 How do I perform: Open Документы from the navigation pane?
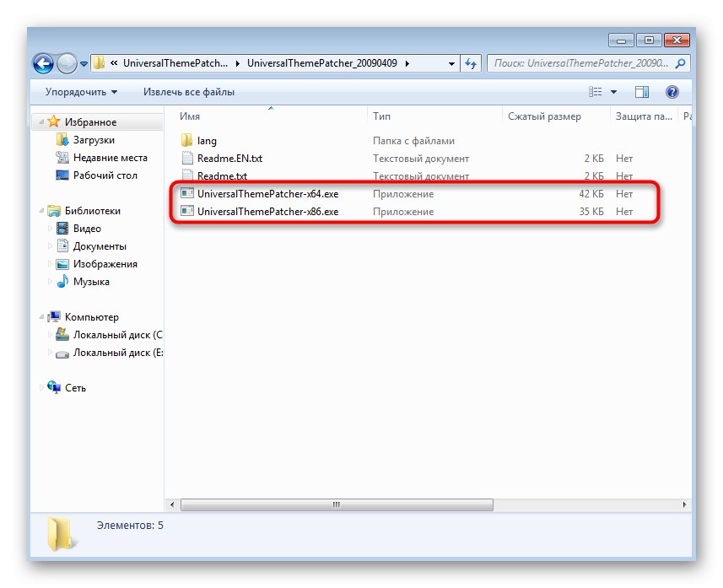pyautogui.click(x=100, y=245)
